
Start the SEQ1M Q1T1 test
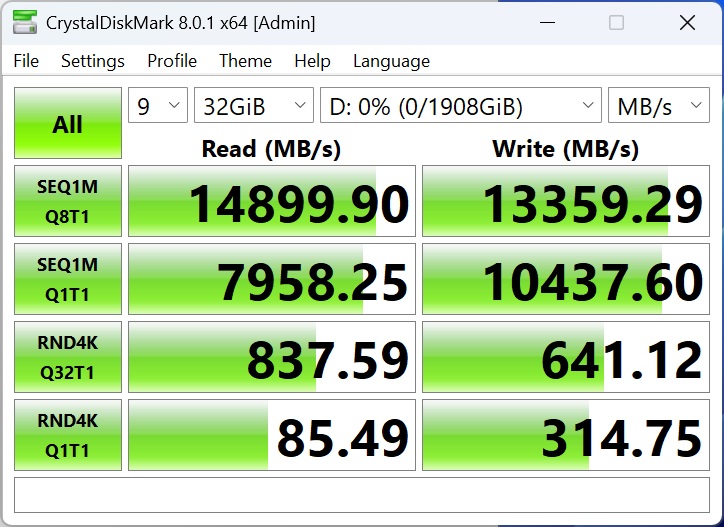click(68, 279)
